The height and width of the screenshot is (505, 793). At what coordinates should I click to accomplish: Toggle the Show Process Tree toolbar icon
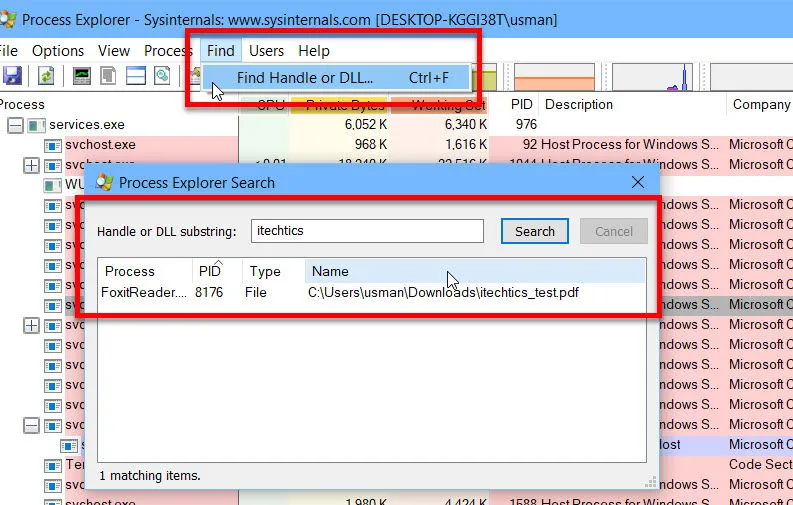(109, 76)
